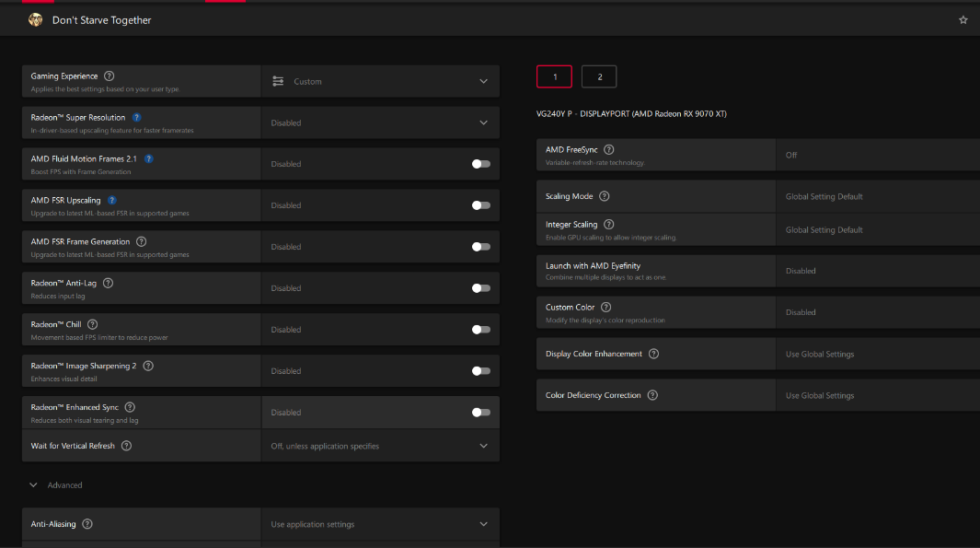Screen dimensions: 980x548
Task: Click help icon for Color Deficiency Correction
Action: (652, 395)
